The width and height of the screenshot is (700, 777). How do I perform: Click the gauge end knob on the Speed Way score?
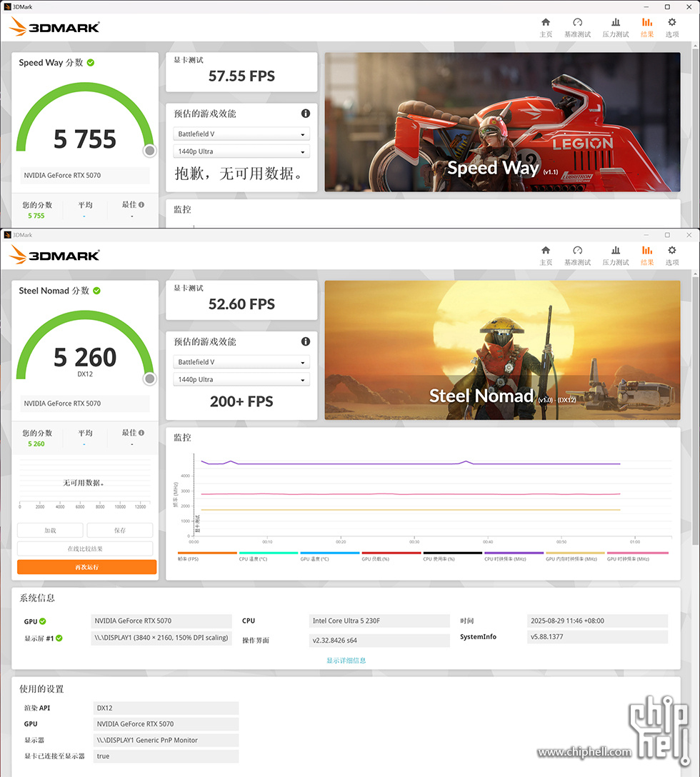(150, 151)
